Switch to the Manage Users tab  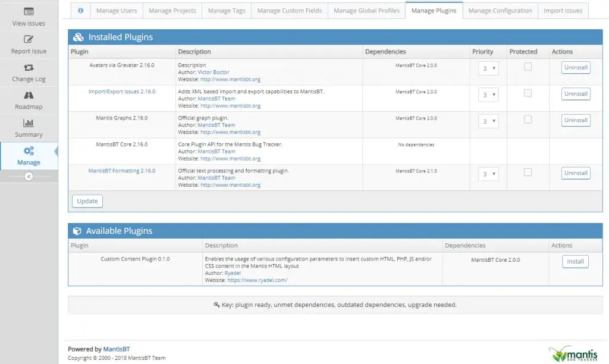coord(117,10)
